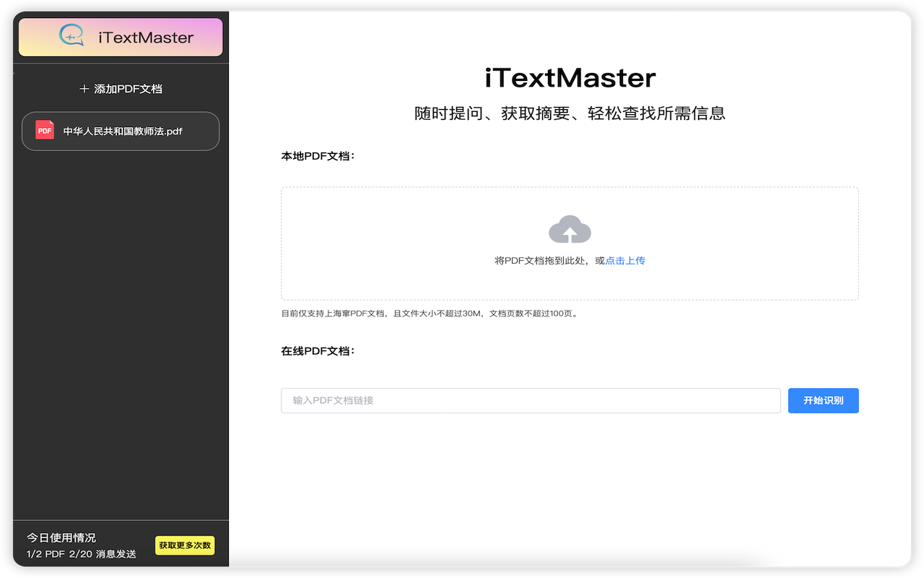
Task: Click the 开始识别 button
Action: click(823, 400)
